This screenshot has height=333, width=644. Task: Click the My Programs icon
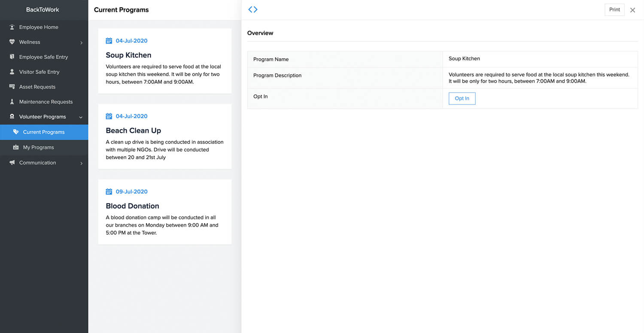16,147
